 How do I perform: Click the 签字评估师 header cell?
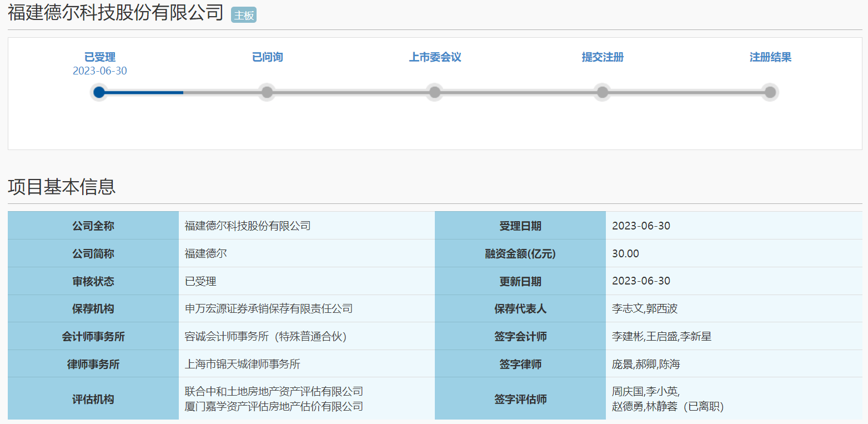[520, 399]
